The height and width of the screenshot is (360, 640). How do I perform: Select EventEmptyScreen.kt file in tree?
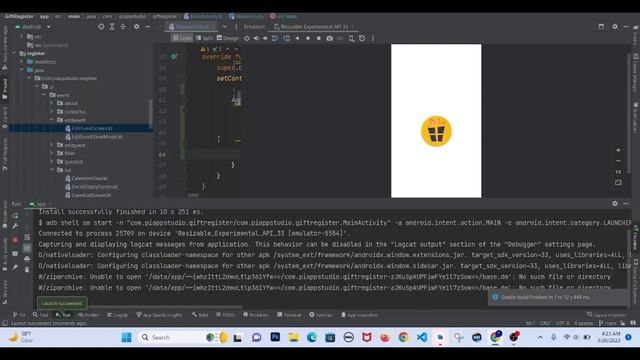tap(91, 187)
